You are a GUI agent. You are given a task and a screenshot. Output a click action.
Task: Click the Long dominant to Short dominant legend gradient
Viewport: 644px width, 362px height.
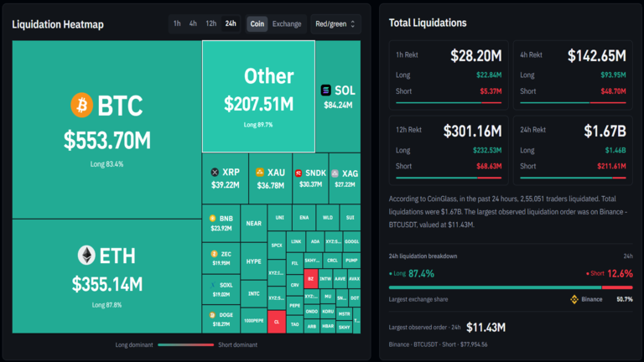click(x=185, y=344)
